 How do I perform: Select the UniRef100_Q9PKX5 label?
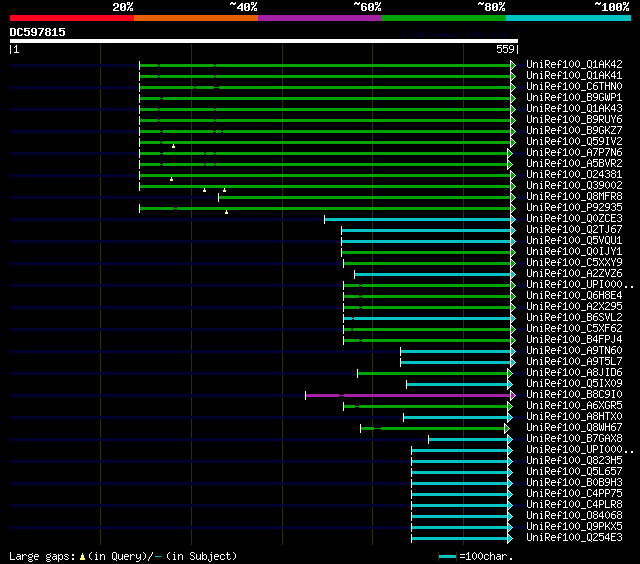(574, 527)
